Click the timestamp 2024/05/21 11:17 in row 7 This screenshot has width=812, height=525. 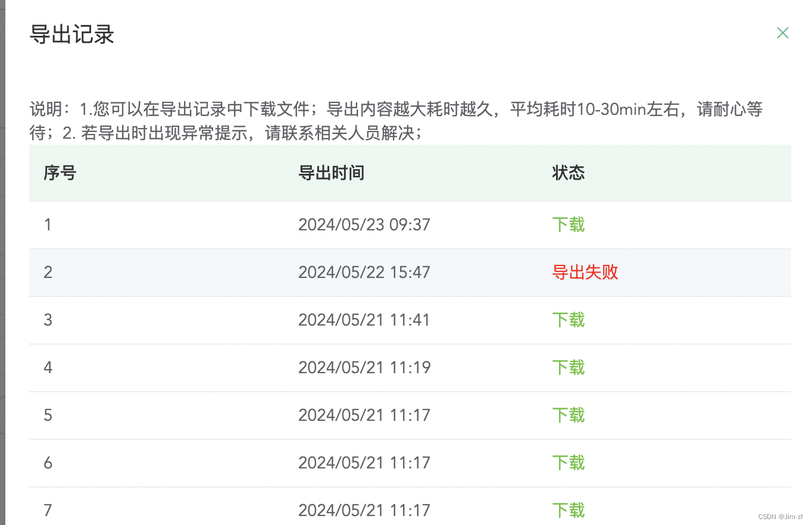(x=364, y=510)
